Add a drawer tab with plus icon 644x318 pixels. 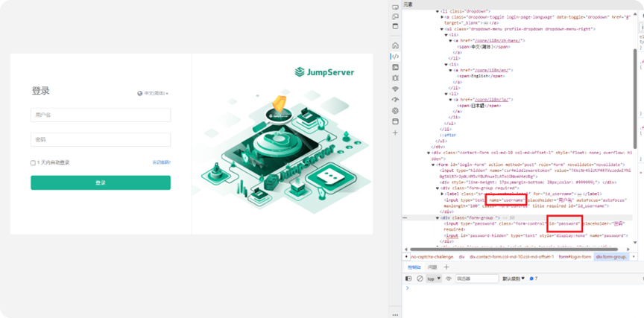(x=447, y=267)
